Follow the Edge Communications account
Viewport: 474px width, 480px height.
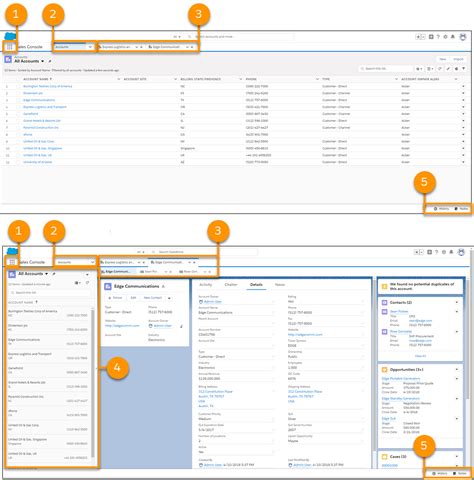115,298
